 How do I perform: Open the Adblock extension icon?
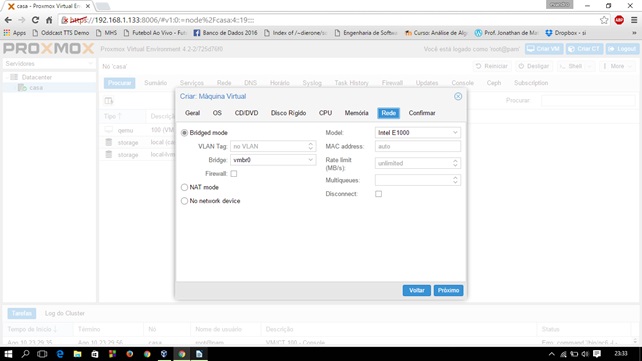coord(619,20)
